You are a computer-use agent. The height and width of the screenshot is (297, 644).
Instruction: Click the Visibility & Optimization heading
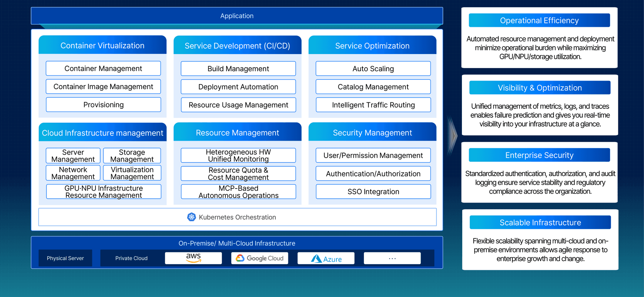click(540, 88)
